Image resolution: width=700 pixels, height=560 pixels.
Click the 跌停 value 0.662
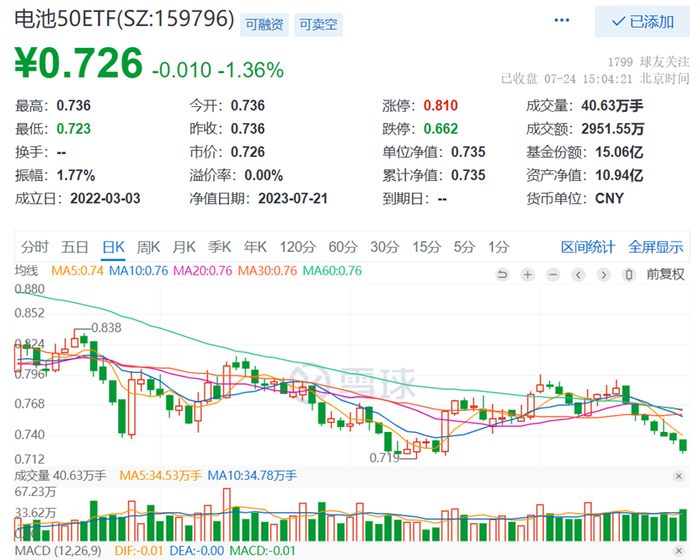[x=441, y=129]
